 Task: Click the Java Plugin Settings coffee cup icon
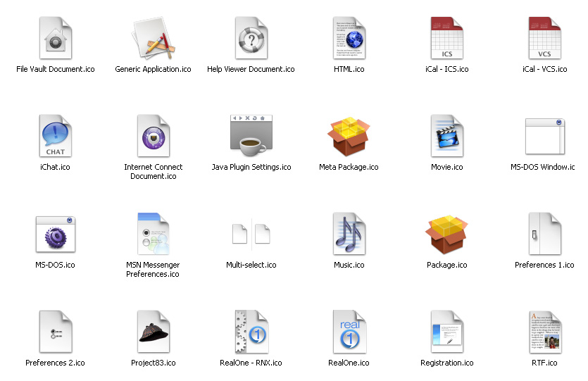[251, 136]
